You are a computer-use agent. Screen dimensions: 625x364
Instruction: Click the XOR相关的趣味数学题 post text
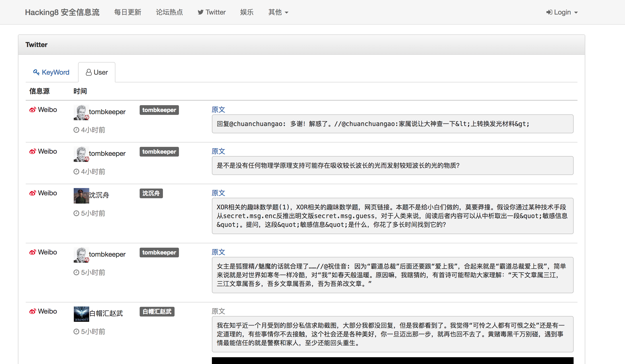point(392,216)
